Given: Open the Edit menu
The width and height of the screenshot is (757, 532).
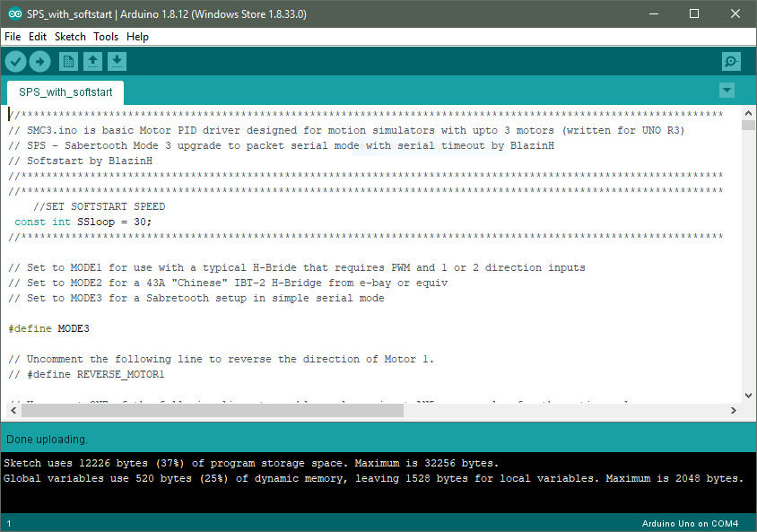Looking at the screenshot, I should coord(37,37).
